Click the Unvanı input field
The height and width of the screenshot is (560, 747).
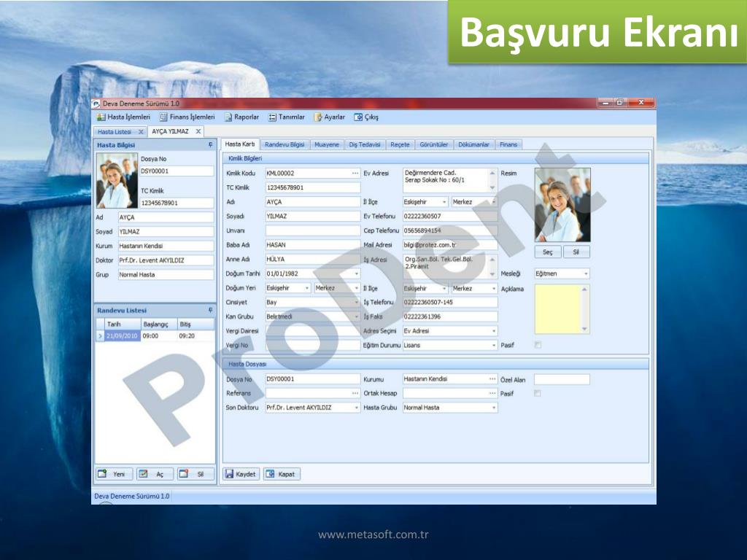tap(312, 230)
